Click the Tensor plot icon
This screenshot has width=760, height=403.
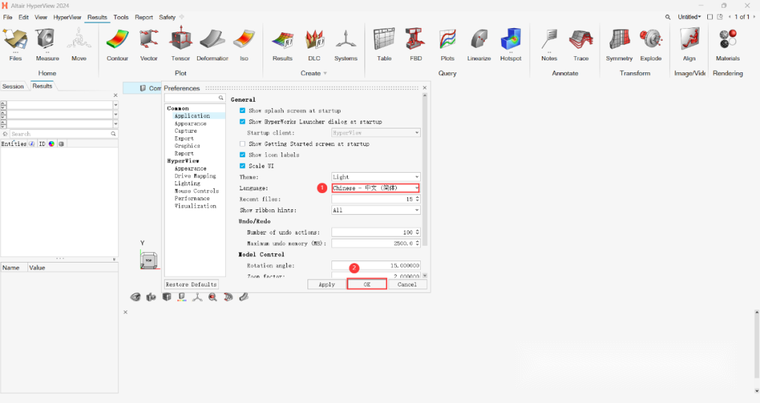tap(180, 42)
